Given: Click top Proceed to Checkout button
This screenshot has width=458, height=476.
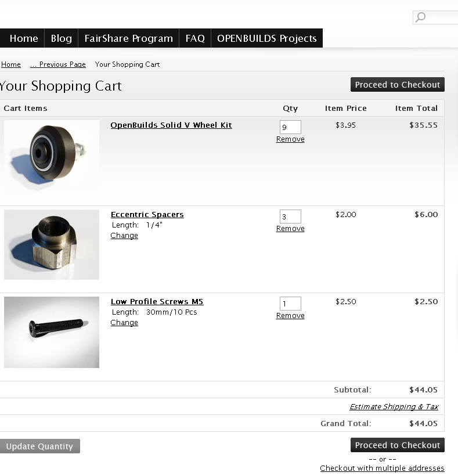Looking at the screenshot, I should [398, 85].
